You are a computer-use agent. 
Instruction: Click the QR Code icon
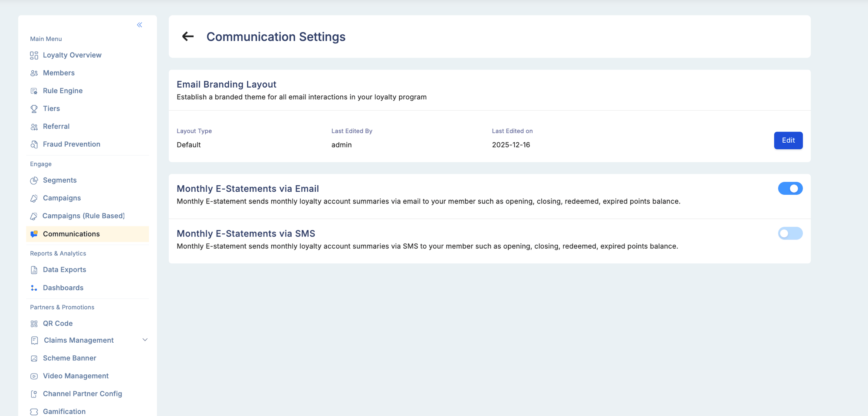click(34, 324)
